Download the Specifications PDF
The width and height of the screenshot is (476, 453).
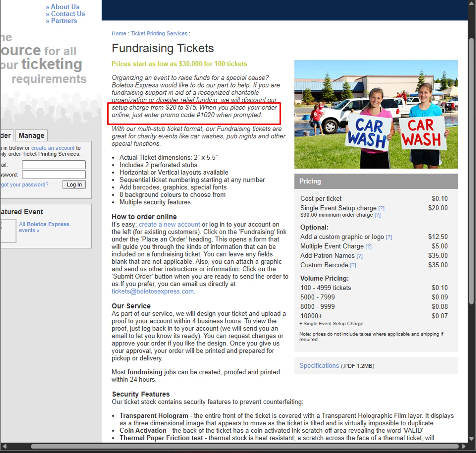[x=319, y=365]
